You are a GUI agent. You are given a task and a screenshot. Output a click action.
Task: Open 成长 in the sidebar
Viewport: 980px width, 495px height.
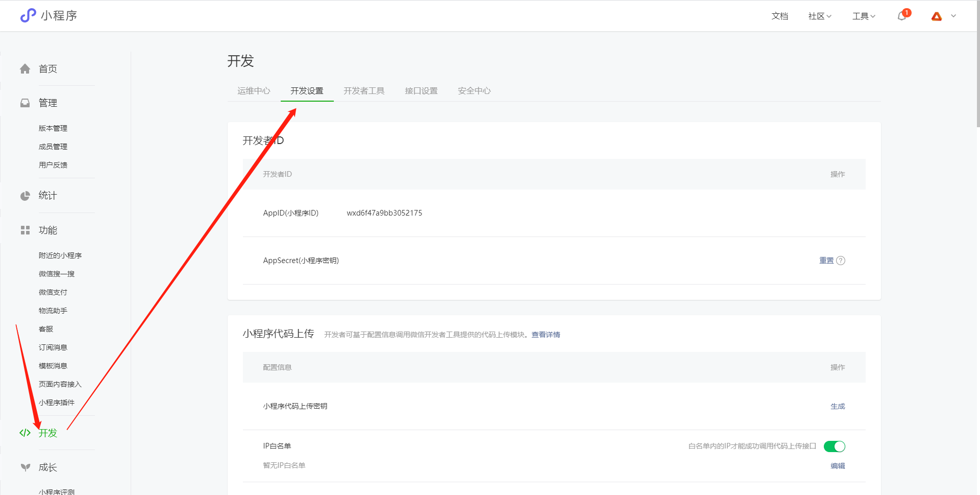[x=48, y=467]
